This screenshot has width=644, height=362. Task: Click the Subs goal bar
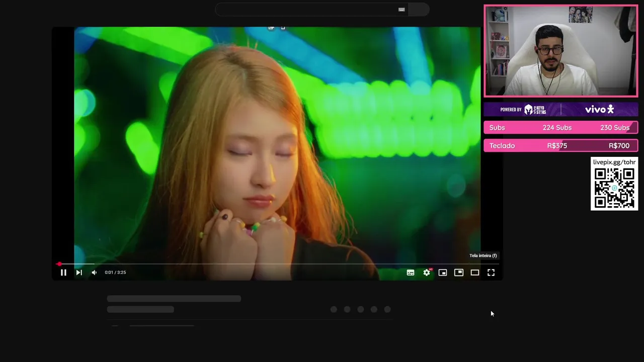560,128
